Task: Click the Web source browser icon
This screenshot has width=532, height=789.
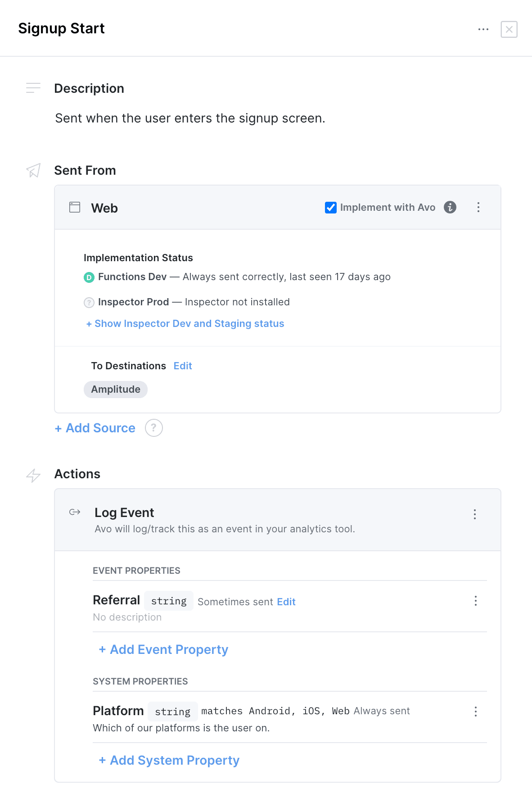Action: click(74, 208)
